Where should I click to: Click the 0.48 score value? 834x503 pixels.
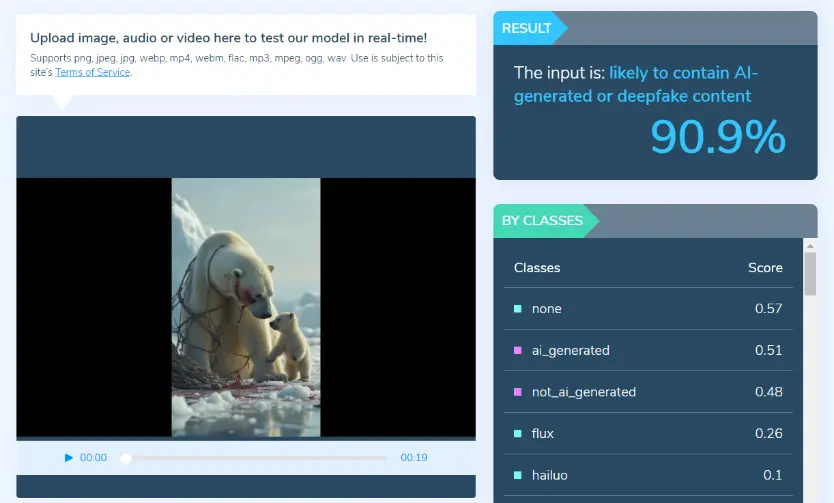tap(769, 392)
